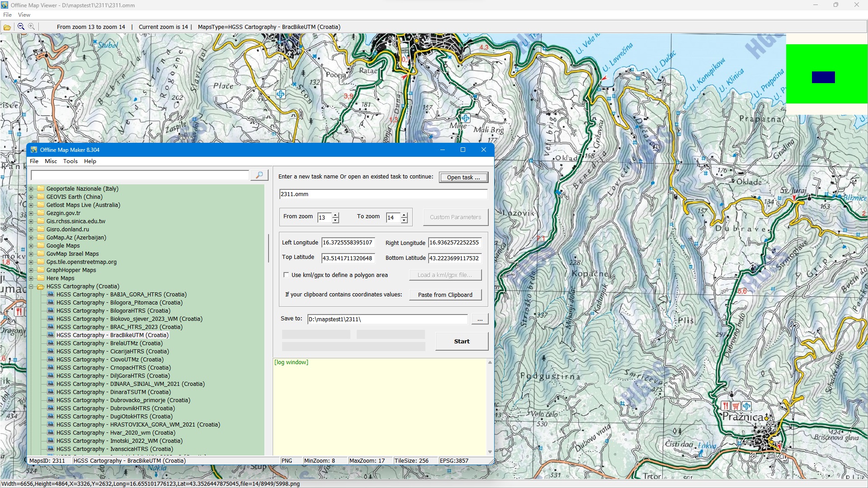
Task: Expand the Gis.rchss.sinica.edu.tw node
Action: pos(31,221)
